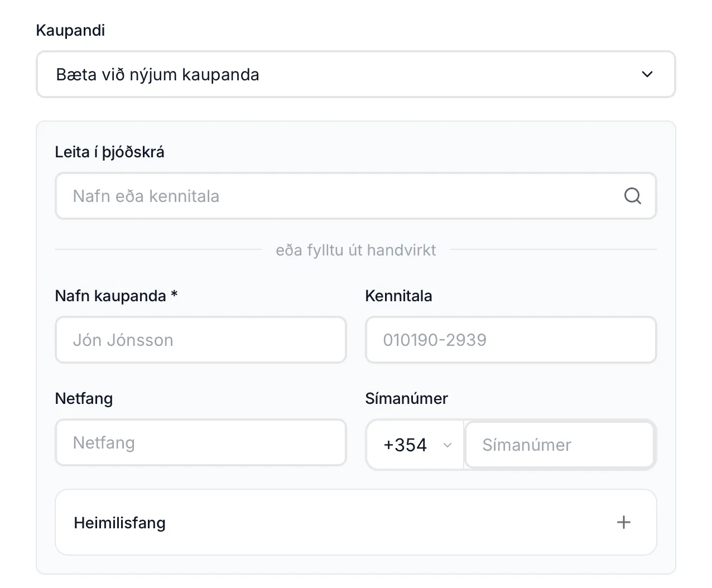Click the Símanúmer phone number field
The image size is (712, 588).
coord(560,445)
